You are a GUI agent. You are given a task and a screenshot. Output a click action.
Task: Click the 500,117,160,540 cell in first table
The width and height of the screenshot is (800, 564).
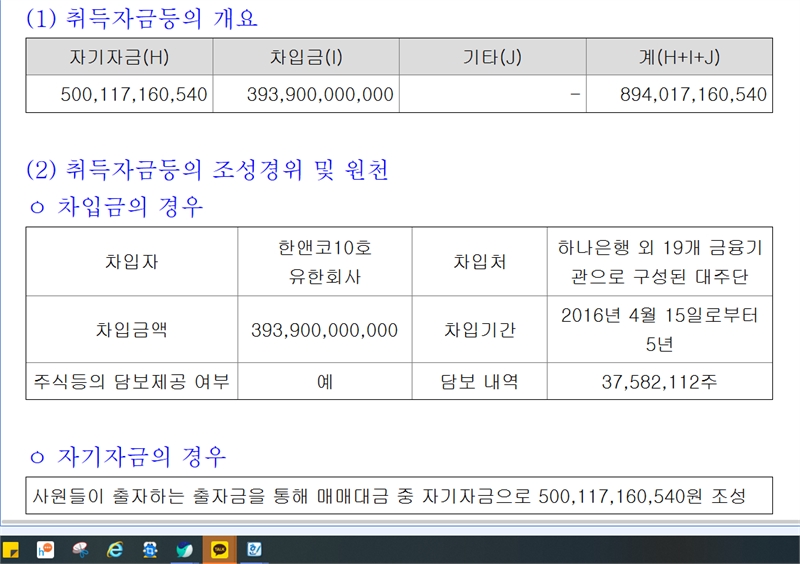120,95
